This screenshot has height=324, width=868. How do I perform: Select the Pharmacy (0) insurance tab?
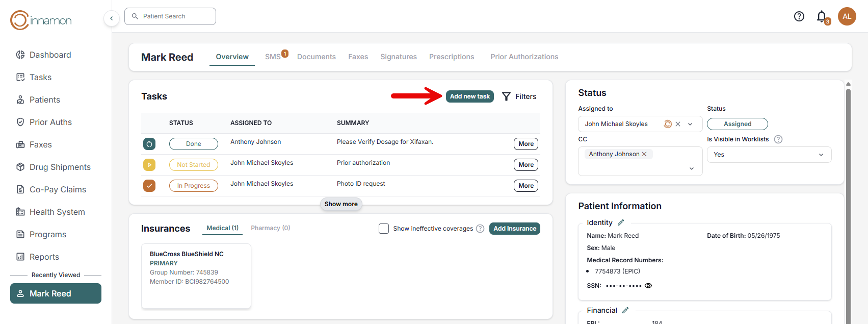point(270,228)
